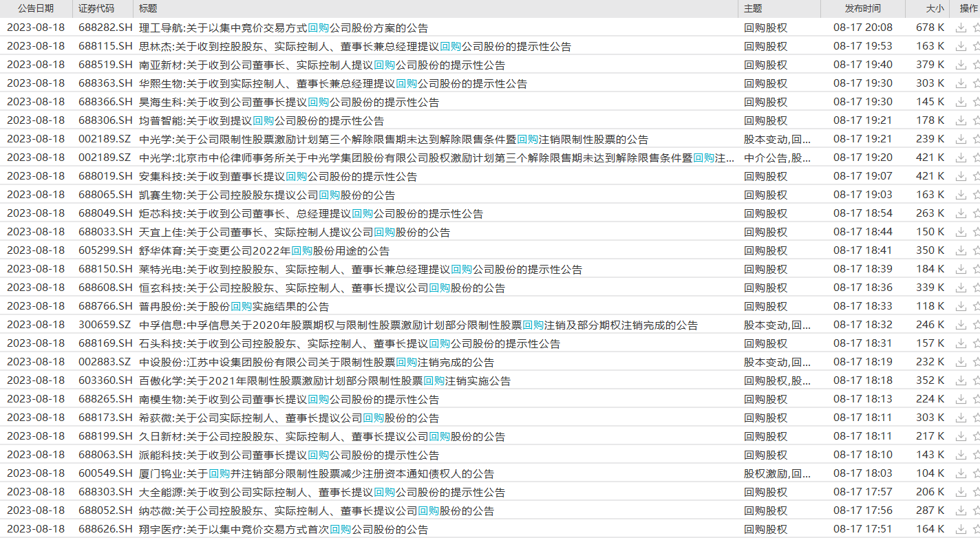Select stock code 688282.SH

pyautogui.click(x=105, y=28)
